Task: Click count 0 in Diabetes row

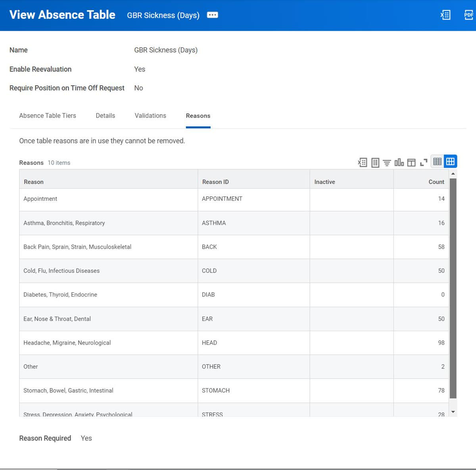Action: pyautogui.click(x=443, y=295)
